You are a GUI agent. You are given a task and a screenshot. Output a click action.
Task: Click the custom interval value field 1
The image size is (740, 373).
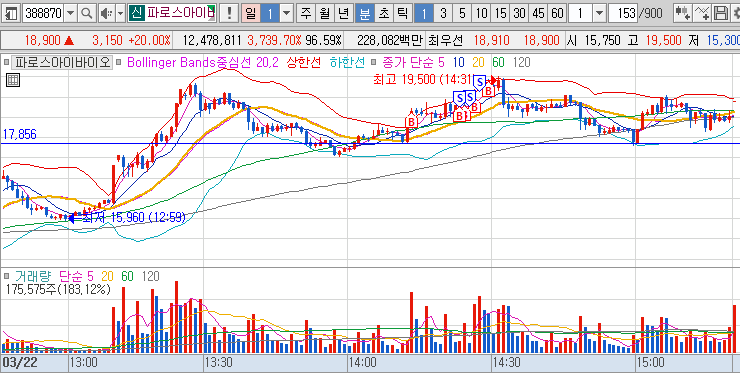580,13
